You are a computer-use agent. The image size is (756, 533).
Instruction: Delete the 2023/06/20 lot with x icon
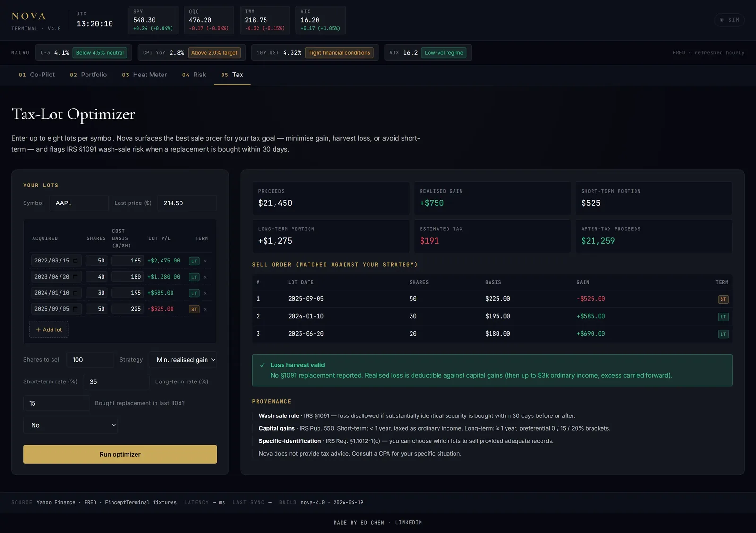205,277
